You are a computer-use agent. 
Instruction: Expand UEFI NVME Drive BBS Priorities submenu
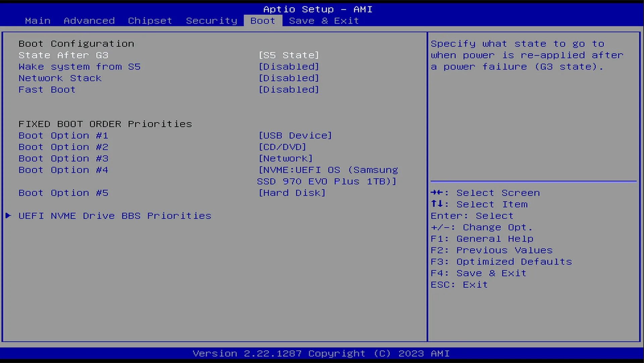pos(115,216)
